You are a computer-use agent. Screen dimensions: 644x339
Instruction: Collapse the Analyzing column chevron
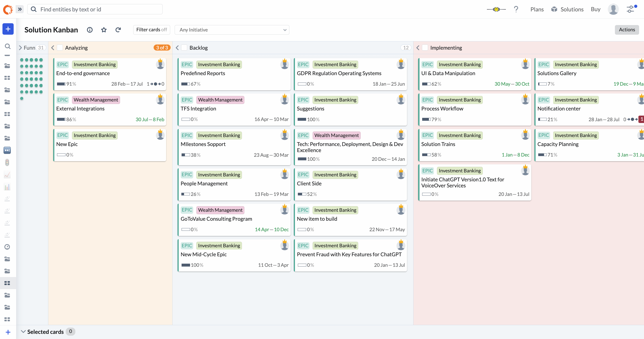[x=53, y=47]
